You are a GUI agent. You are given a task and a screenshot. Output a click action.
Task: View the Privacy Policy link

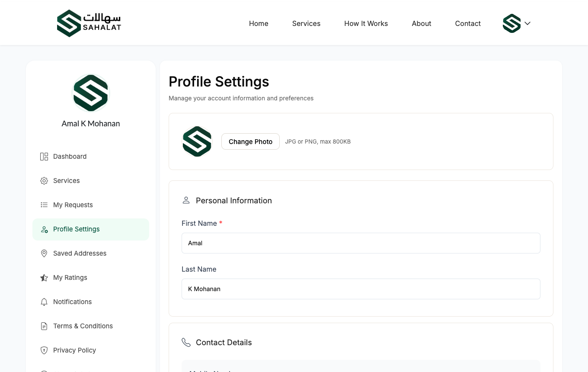click(91, 350)
